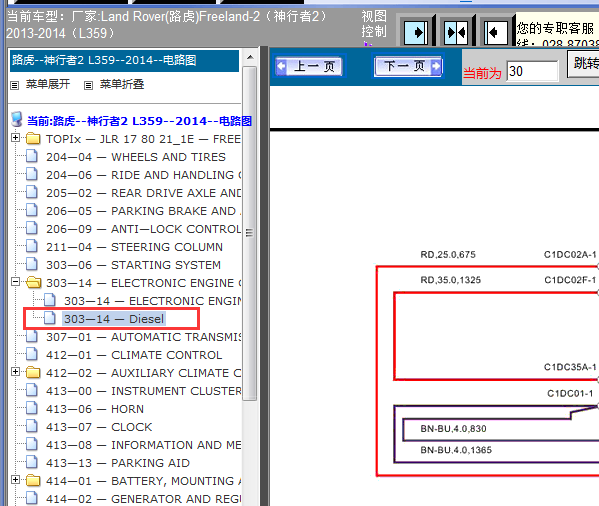Open 206—09 — ANTI—LOCK CONTROL entry
The image size is (599, 506).
[143, 229]
